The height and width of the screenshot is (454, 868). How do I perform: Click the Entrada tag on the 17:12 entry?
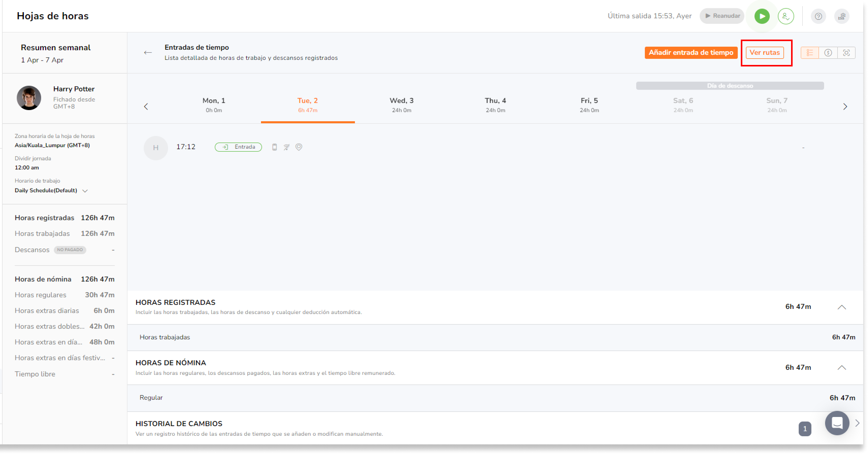click(x=238, y=147)
